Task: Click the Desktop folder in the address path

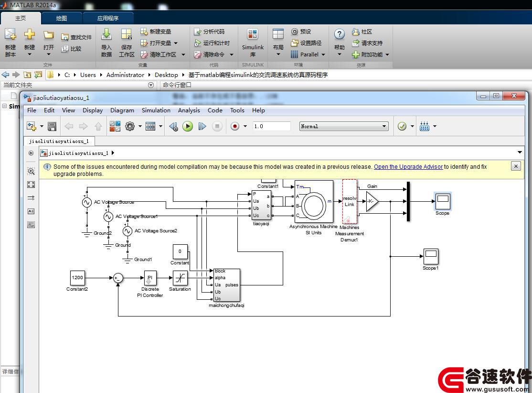Action: (166, 75)
